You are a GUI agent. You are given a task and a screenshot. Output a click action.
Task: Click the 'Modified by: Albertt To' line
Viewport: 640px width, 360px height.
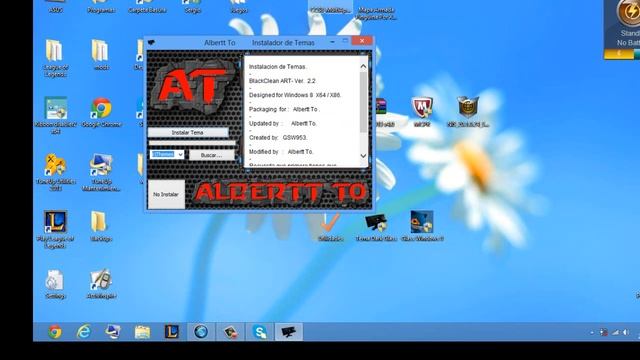[281, 152]
